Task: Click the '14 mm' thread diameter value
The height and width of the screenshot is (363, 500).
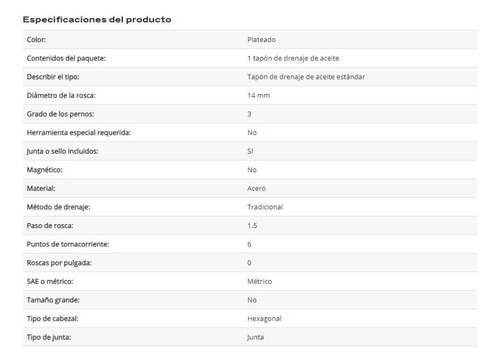Action: [258, 95]
